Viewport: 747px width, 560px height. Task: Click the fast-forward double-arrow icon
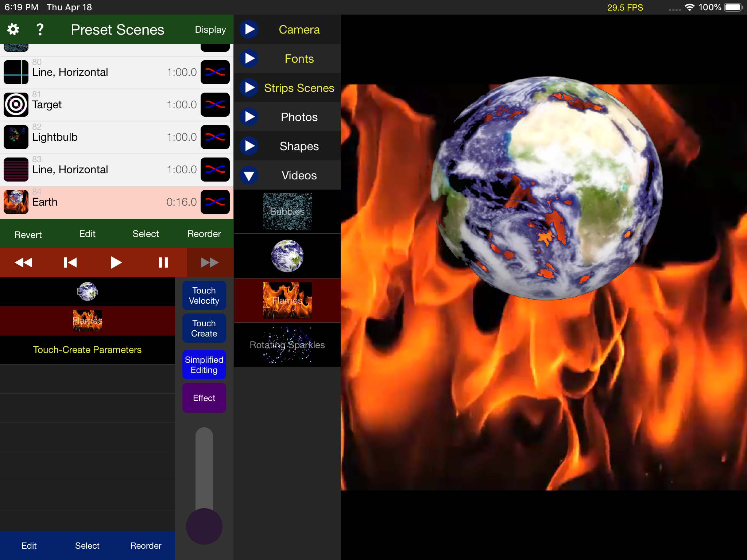point(210,262)
